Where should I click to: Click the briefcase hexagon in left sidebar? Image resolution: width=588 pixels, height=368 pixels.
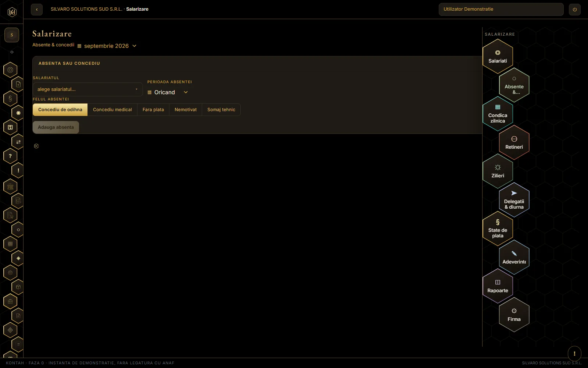(x=10, y=301)
